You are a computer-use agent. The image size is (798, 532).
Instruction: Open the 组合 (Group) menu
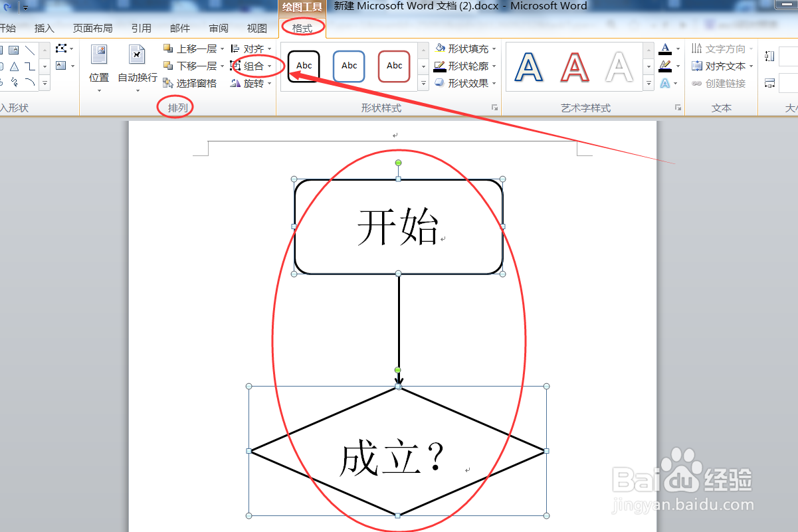250,66
